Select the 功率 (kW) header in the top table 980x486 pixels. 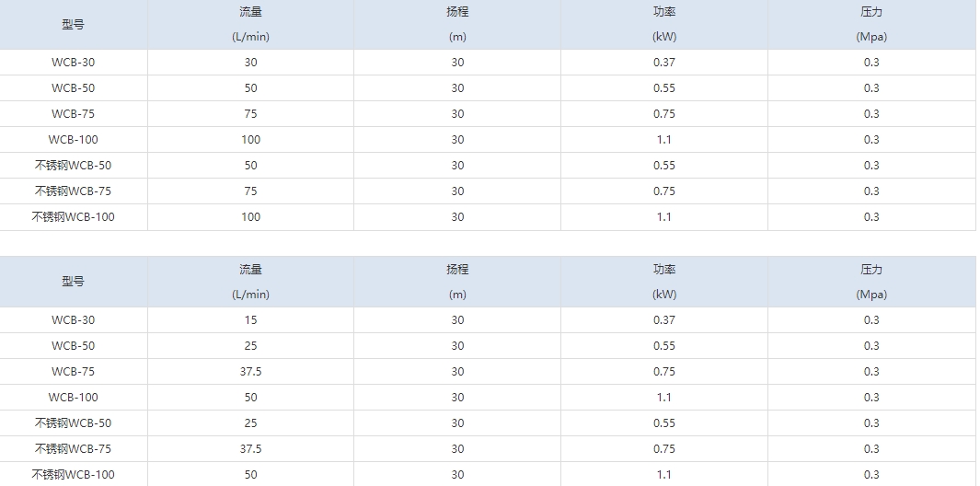664,25
